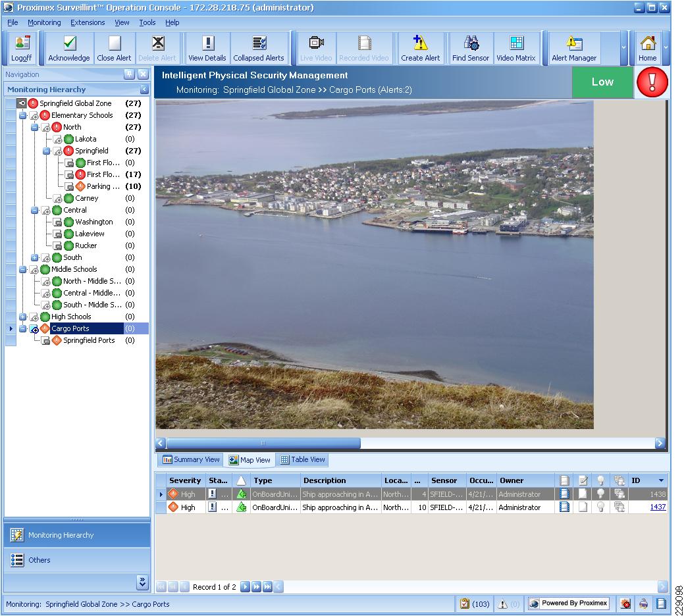
Task: Expand the High Schools tree node
Action: point(22,317)
